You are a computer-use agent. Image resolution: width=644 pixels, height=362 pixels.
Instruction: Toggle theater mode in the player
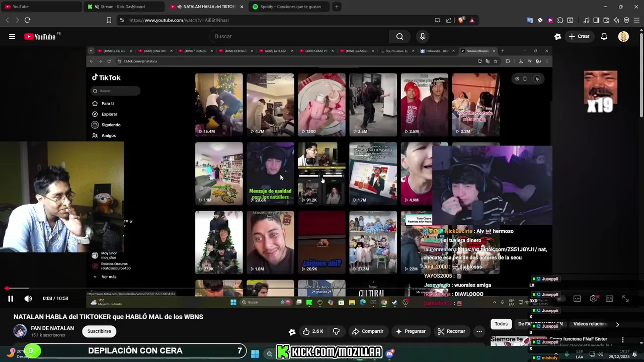(x=609, y=299)
